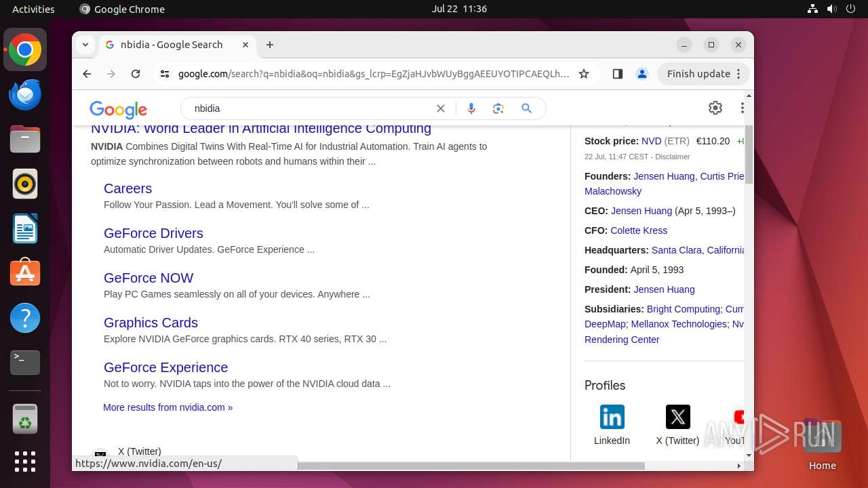The width and height of the screenshot is (868, 488).
Task: Open Mellanox Technologies subsidiary link
Action: click(679, 324)
